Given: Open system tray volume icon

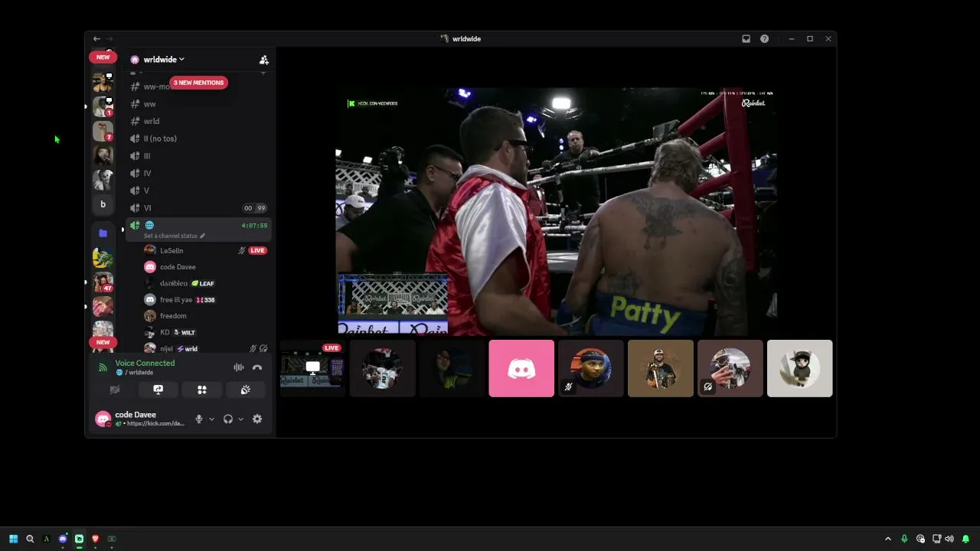Looking at the screenshot, I should [950, 539].
